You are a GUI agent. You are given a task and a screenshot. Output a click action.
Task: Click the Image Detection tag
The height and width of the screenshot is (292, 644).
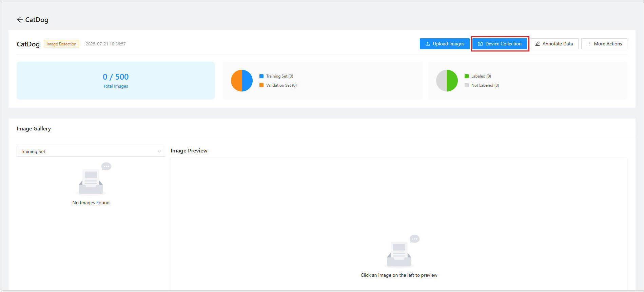coord(61,44)
